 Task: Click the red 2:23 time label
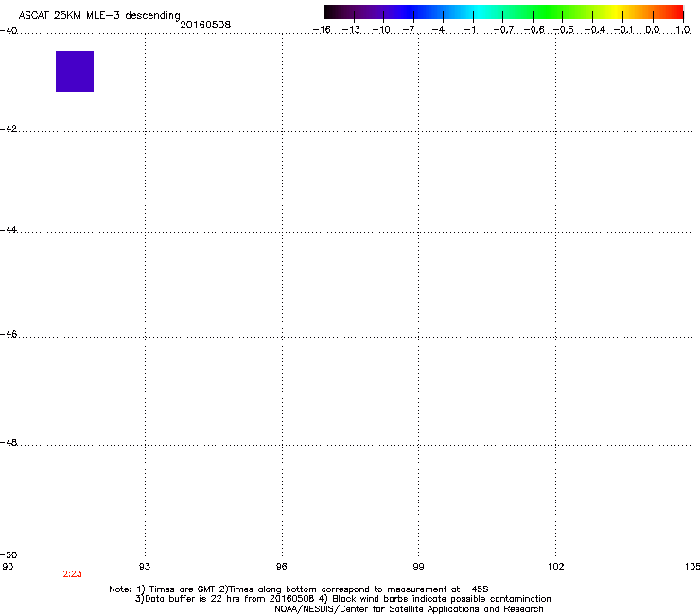72,574
